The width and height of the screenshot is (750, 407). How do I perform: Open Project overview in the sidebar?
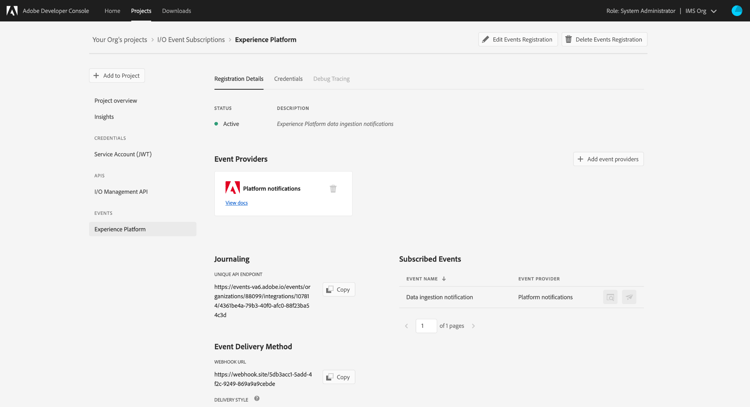pos(116,100)
